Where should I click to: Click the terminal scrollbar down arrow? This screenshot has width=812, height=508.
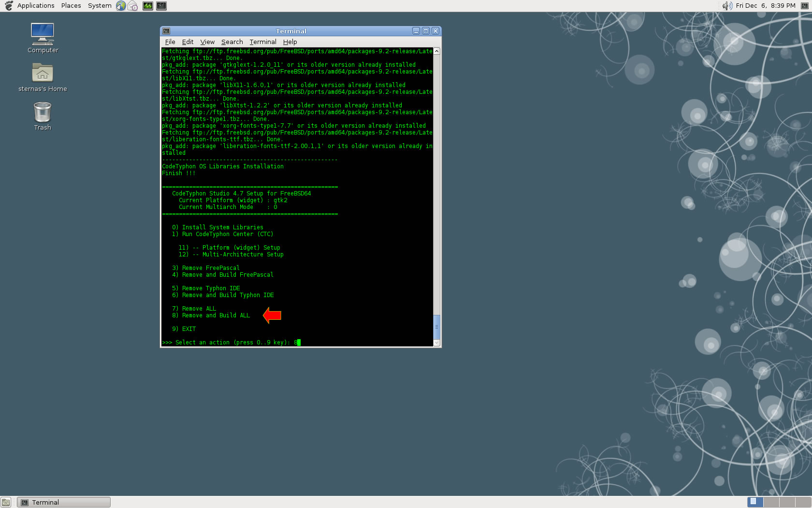coord(436,343)
